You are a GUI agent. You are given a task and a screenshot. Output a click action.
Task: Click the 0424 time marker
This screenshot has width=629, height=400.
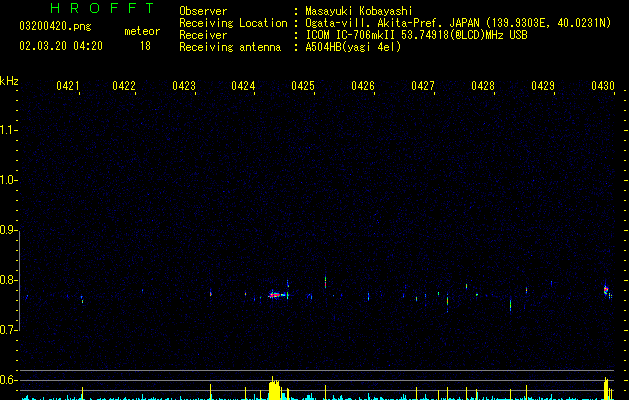point(243,86)
